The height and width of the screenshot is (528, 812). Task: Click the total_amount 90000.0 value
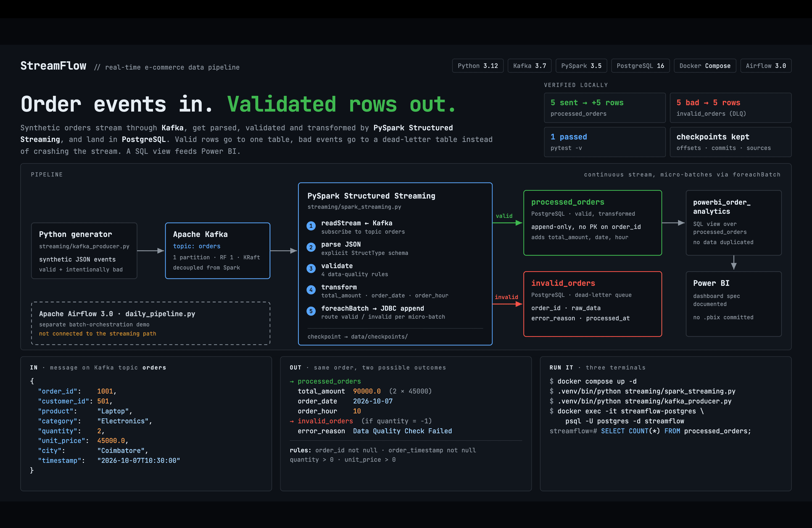click(x=367, y=391)
